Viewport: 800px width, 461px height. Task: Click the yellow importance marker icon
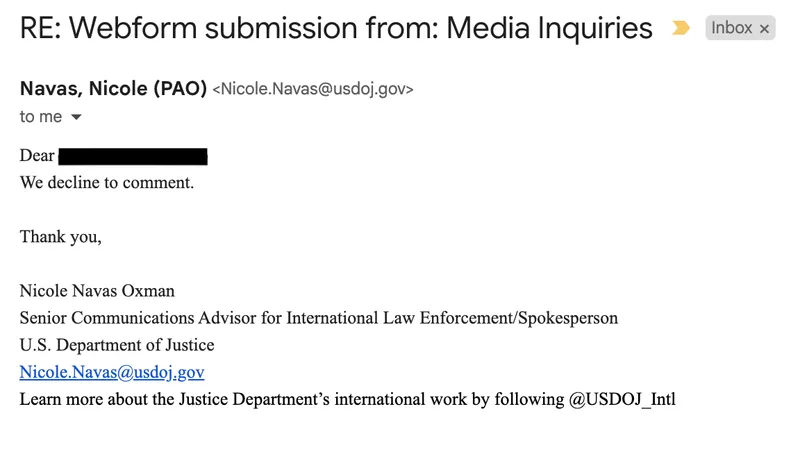click(681, 28)
